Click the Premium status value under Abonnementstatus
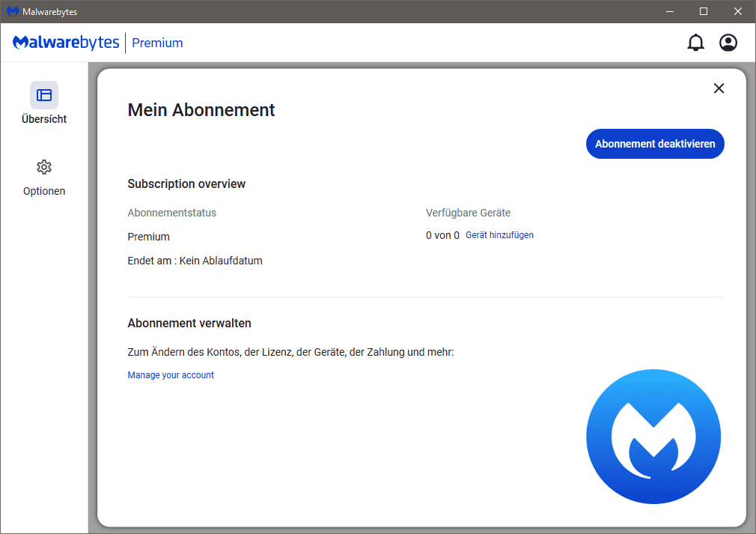Viewport: 756px width, 534px height. [148, 237]
